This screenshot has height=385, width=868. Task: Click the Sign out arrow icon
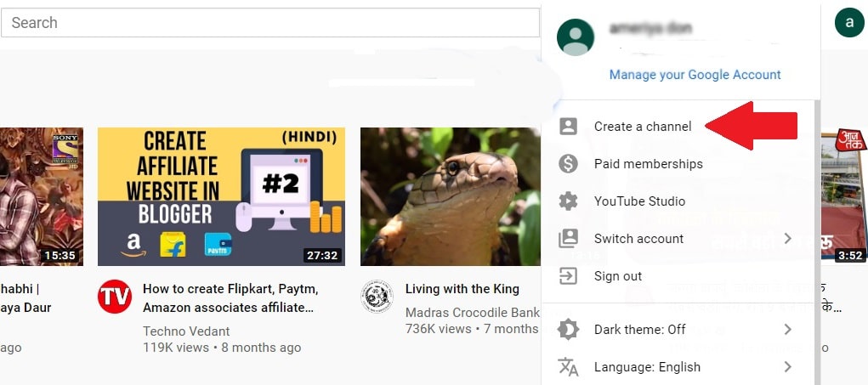point(568,276)
